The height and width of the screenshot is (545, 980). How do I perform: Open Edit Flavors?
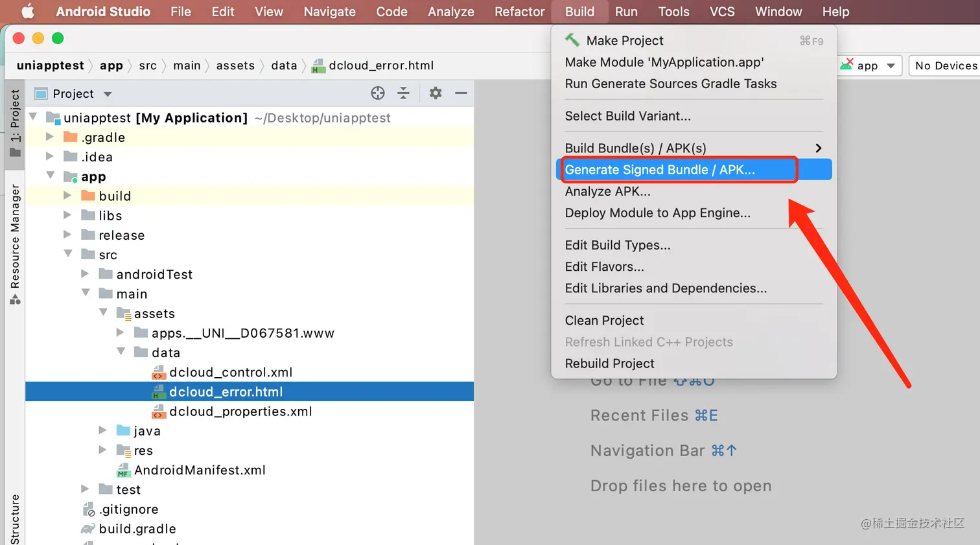pyautogui.click(x=694, y=266)
